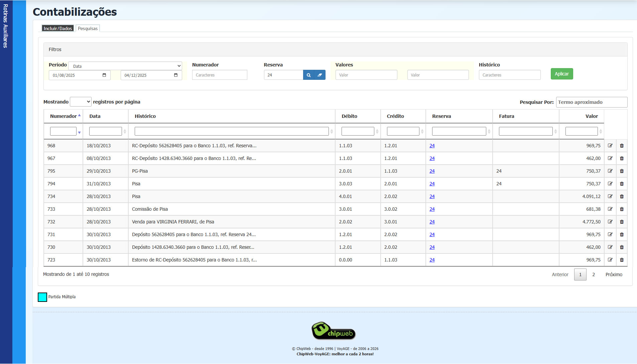Edit entry 968 with pencil icon
The width and height of the screenshot is (637, 364).
click(x=610, y=146)
